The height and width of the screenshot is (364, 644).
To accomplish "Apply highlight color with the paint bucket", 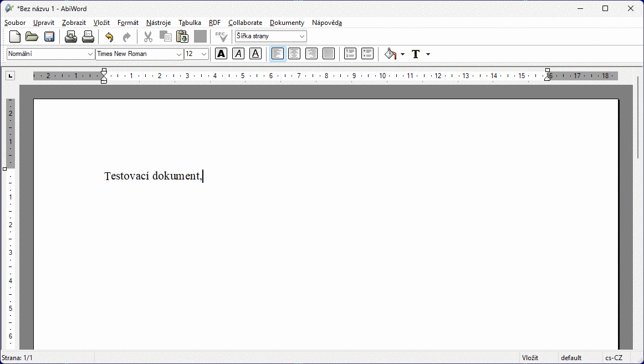I will point(390,54).
